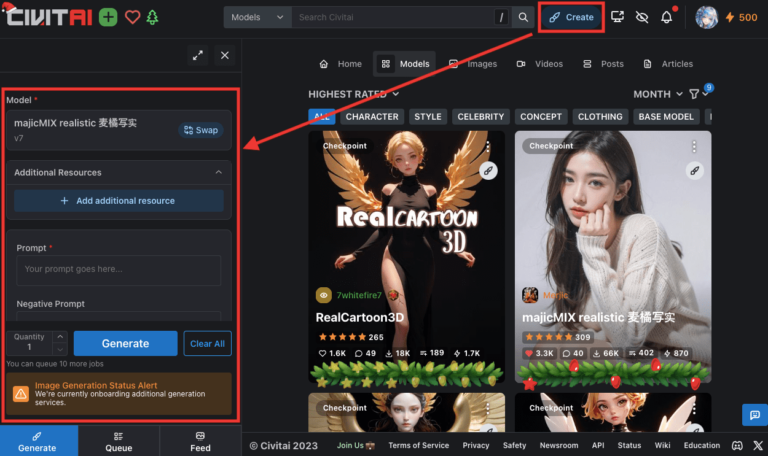Click the user profile avatar

[707, 17]
